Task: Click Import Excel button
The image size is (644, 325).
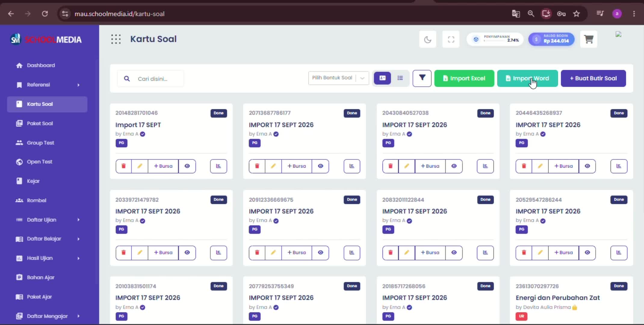Action: [x=464, y=78]
